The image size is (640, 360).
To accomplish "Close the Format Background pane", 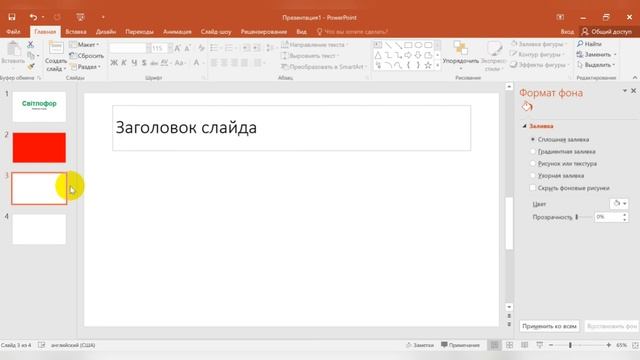I will [633, 91].
